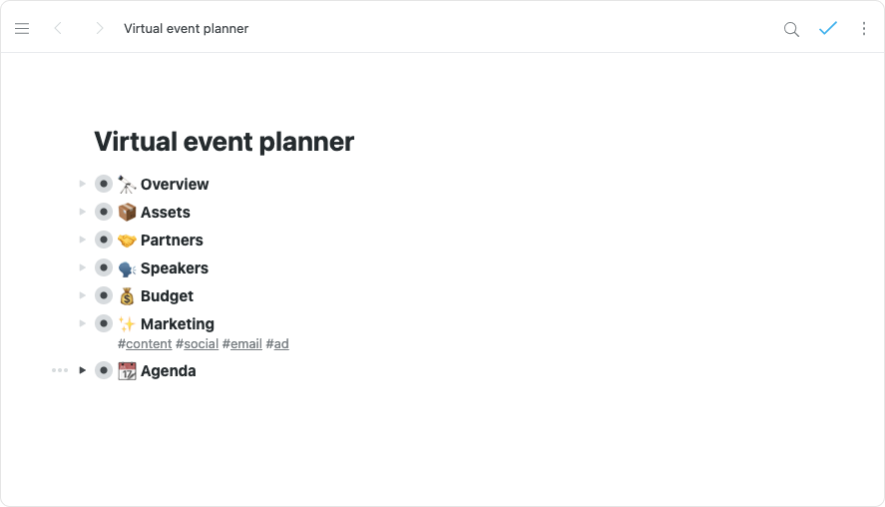Expand the Overview item
Viewport: 885px width, 507px height.
tap(83, 184)
